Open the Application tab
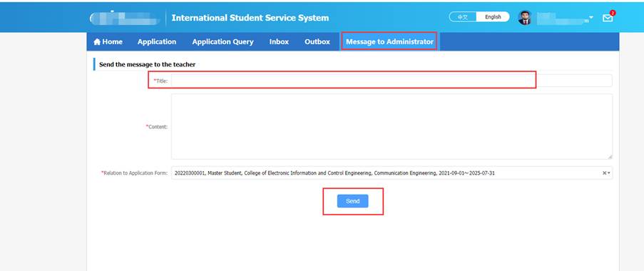 click(x=157, y=42)
